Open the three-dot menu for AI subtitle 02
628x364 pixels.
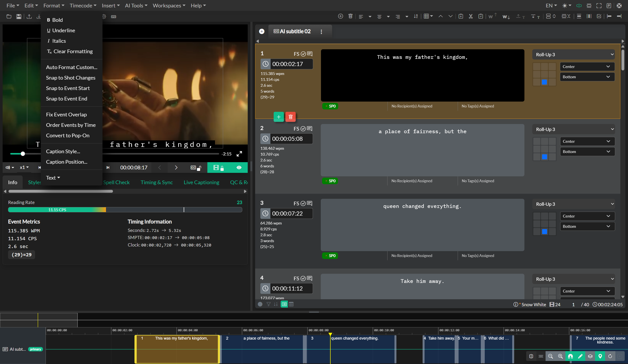pos(321,32)
